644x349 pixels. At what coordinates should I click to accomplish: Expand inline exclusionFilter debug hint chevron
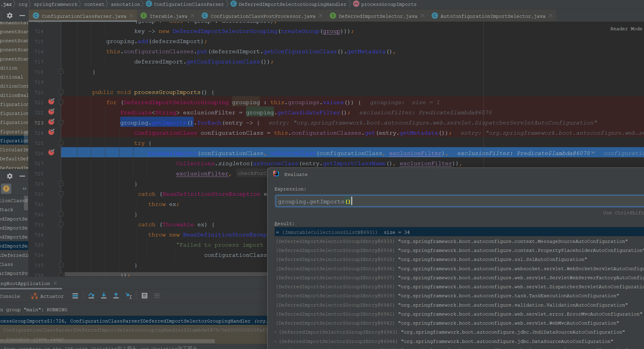coord(593,153)
